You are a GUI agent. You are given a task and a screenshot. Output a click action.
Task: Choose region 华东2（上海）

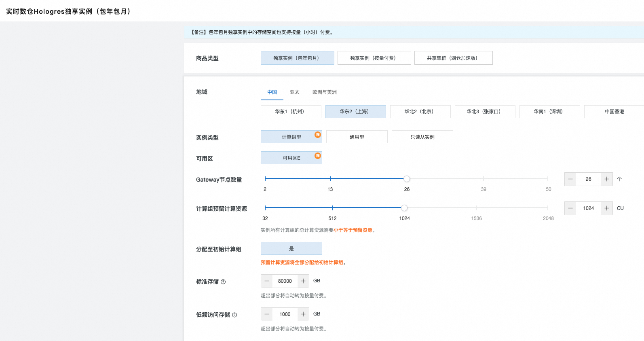(x=356, y=112)
